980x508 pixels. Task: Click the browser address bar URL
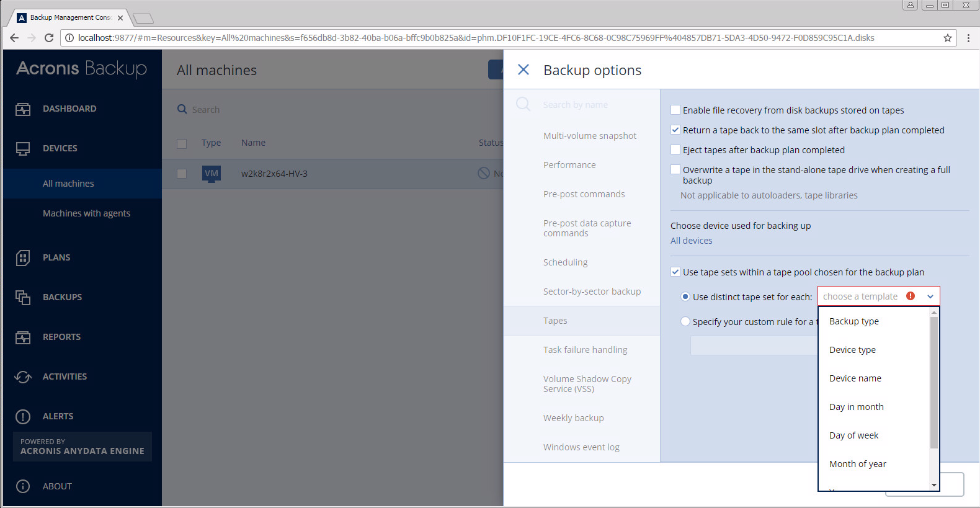point(476,38)
